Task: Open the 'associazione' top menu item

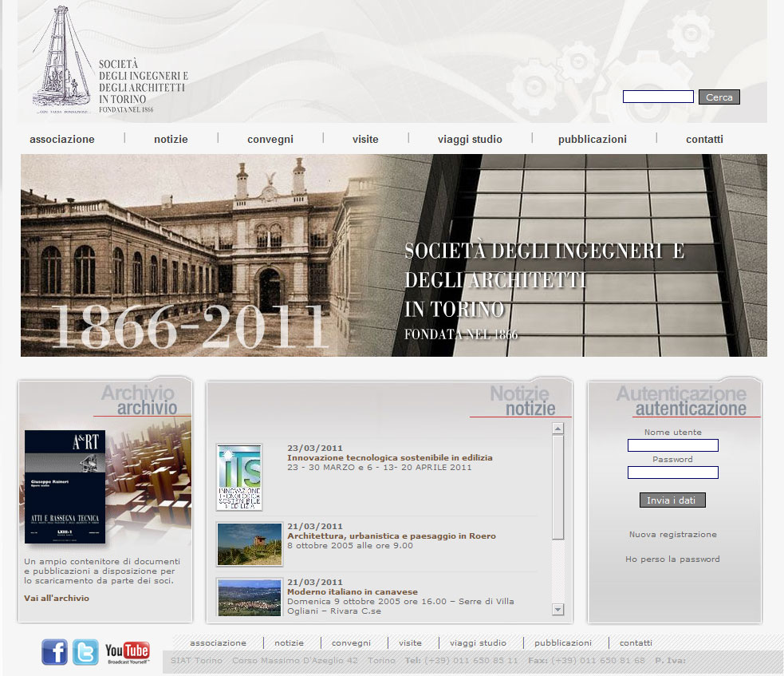Action: [x=62, y=139]
